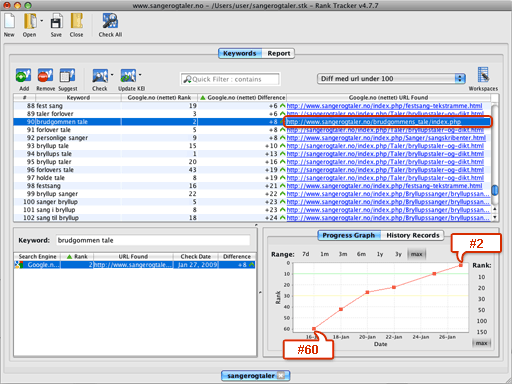Click the keywords table vertical scrollbar thumb
Viewport: 512px width, 384px height.
point(495,190)
